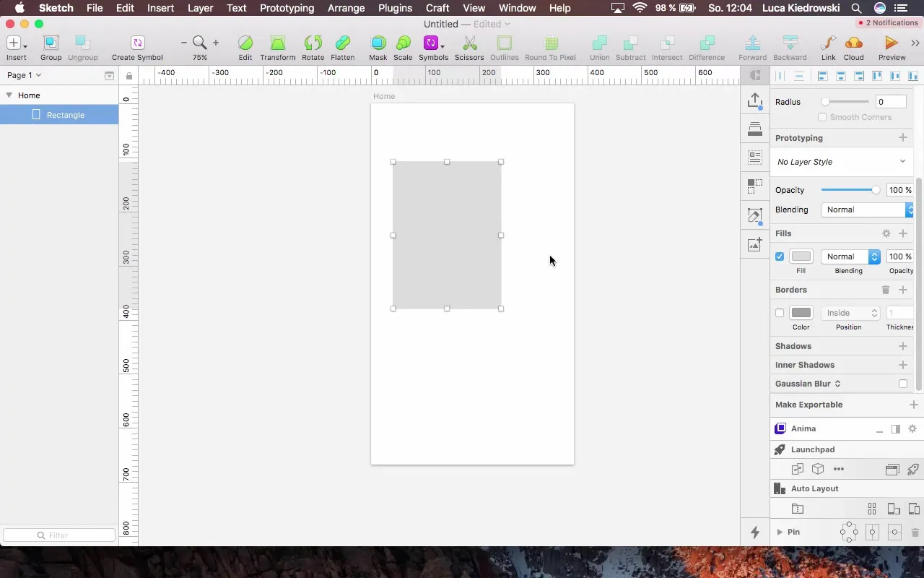The image size is (924, 578).
Task: Click the Opacity slider handle
Action: click(876, 190)
